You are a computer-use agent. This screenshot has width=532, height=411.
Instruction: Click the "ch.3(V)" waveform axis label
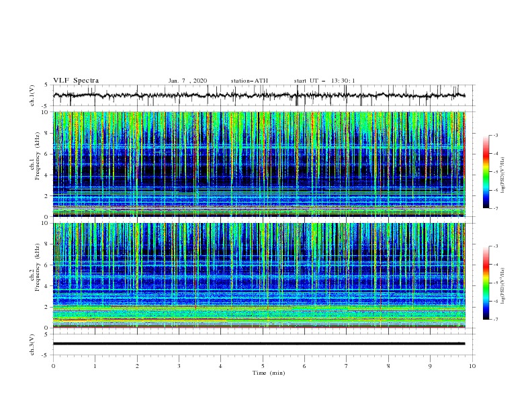32,345
